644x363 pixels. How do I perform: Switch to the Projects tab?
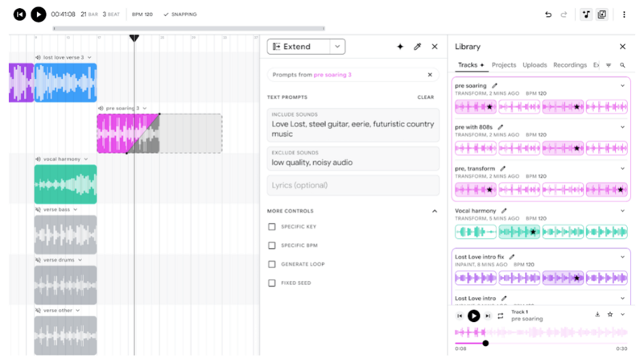[504, 65]
